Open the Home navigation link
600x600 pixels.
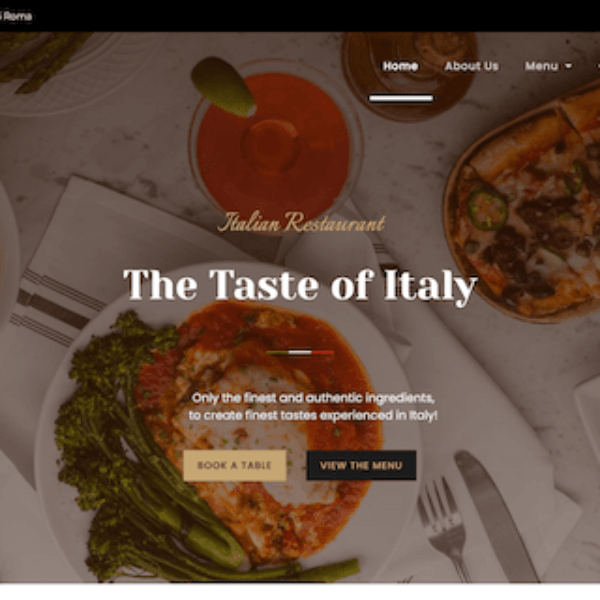point(400,66)
